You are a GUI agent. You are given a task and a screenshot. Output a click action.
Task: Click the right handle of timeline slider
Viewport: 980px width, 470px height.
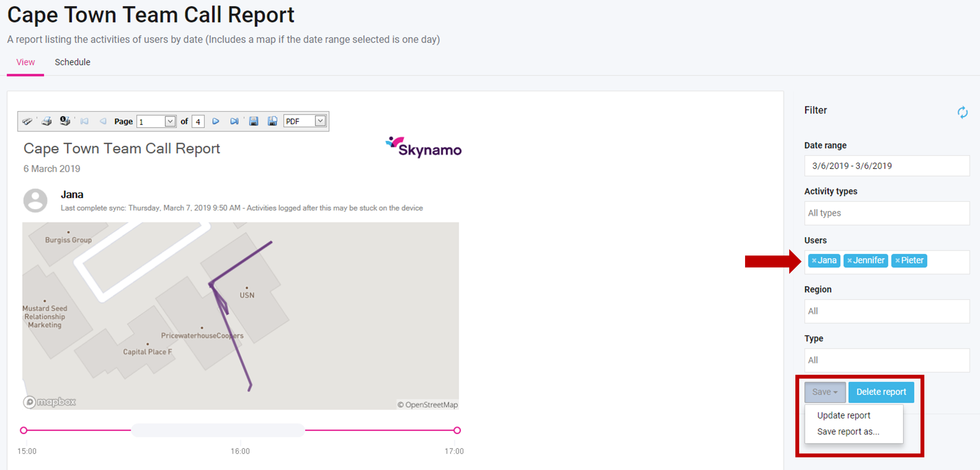coord(457,430)
